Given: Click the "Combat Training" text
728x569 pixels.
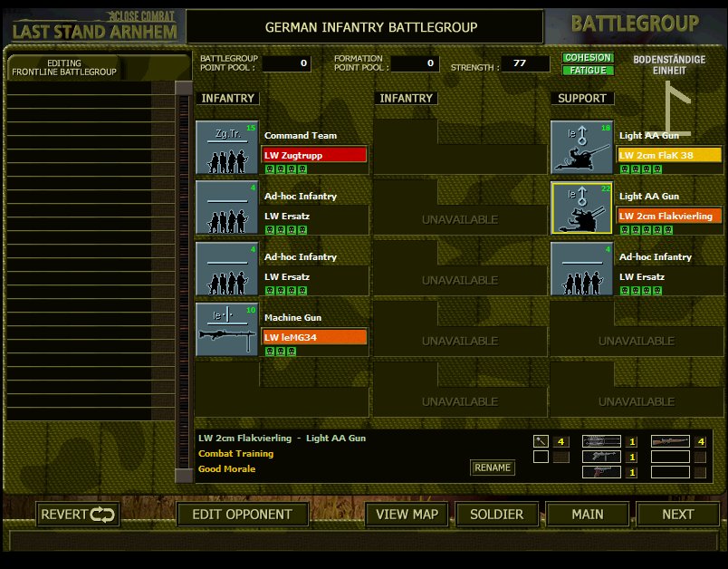Looking at the screenshot, I should pyautogui.click(x=235, y=453).
